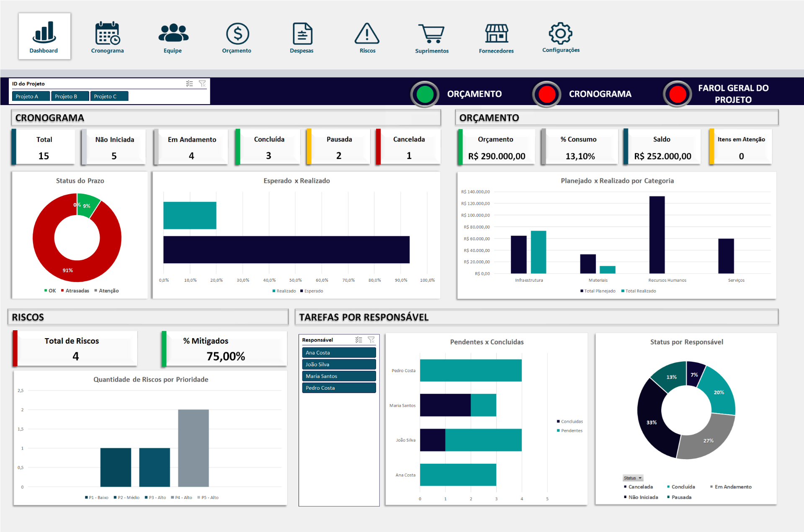Screen dimensions: 804x532
Task: Select the dark Esperado bar
Action: coord(286,250)
